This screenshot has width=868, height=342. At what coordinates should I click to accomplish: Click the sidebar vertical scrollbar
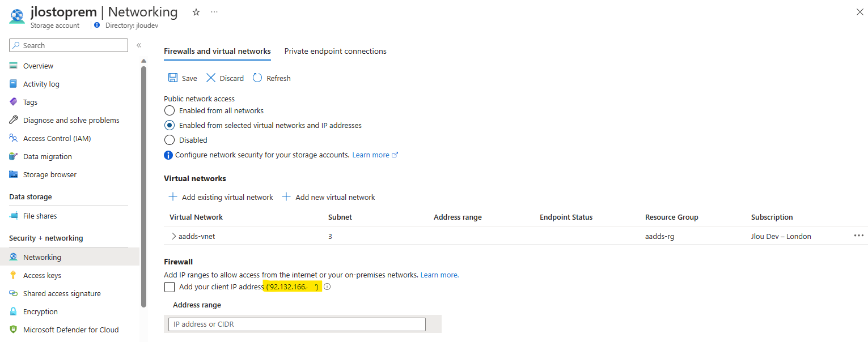[143, 187]
